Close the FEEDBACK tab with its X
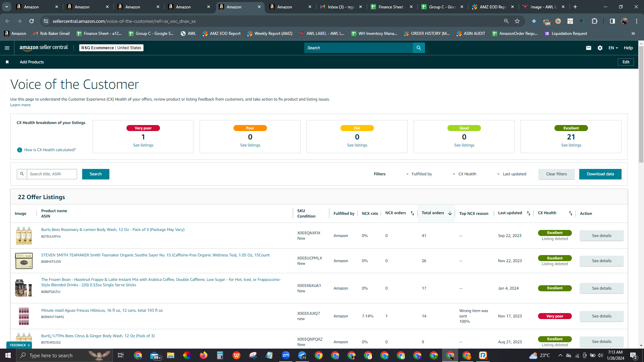 [x=29, y=345]
